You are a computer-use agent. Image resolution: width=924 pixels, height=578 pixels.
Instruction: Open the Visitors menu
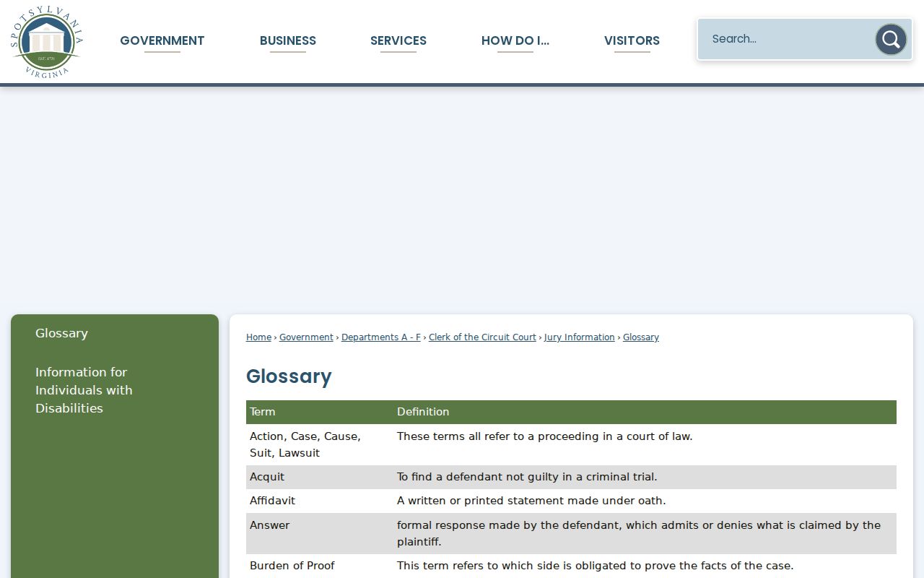pyautogui.click(x=632, y=40)
